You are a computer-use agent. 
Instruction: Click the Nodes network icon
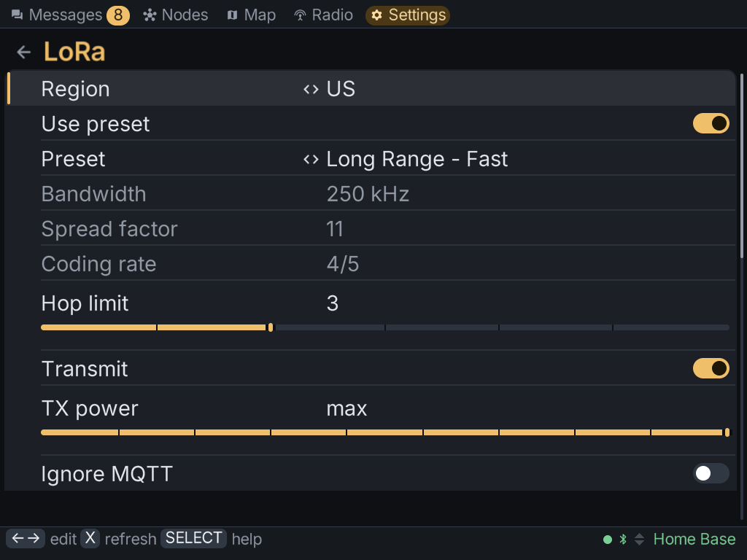[150, 15]
